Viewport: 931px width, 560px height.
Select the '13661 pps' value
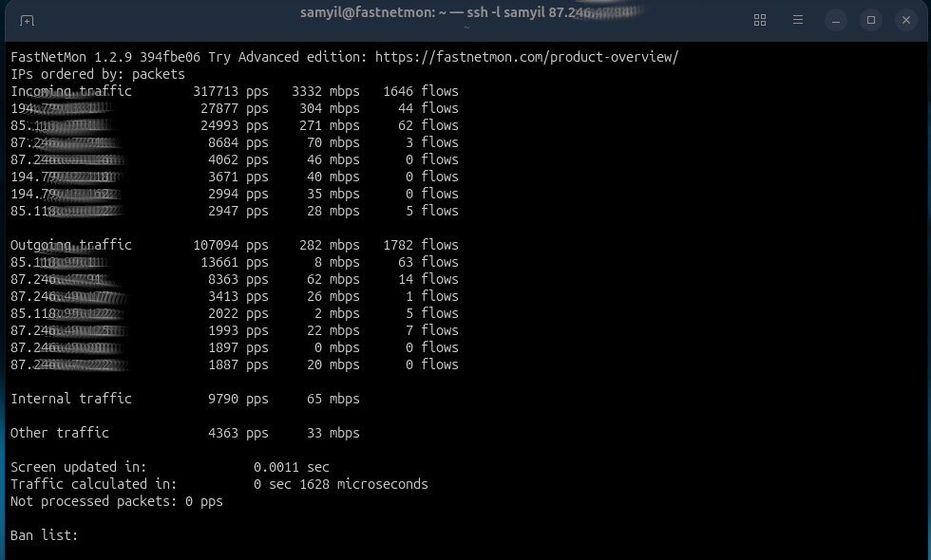tap(235, 262)
